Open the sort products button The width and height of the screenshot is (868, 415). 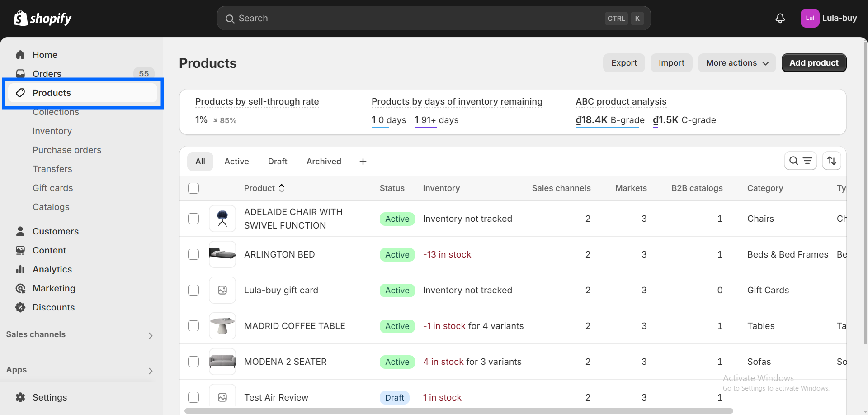(832, 161)
